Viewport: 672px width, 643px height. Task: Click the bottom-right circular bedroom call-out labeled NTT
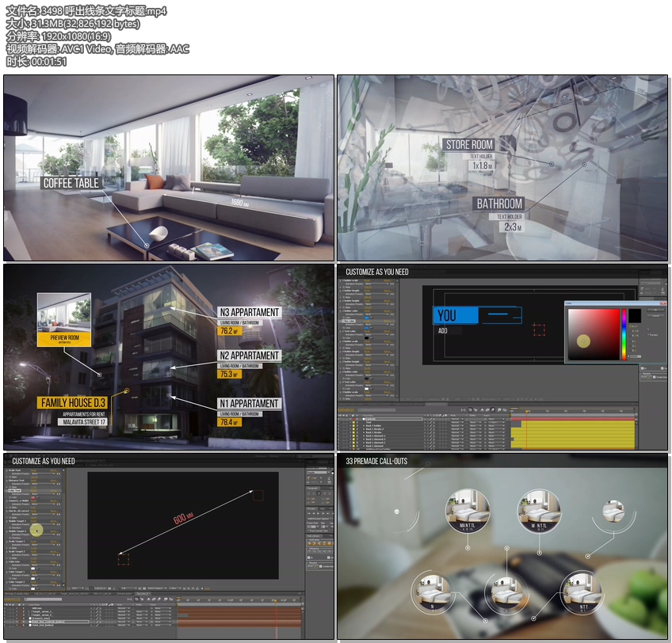[581, 595]
